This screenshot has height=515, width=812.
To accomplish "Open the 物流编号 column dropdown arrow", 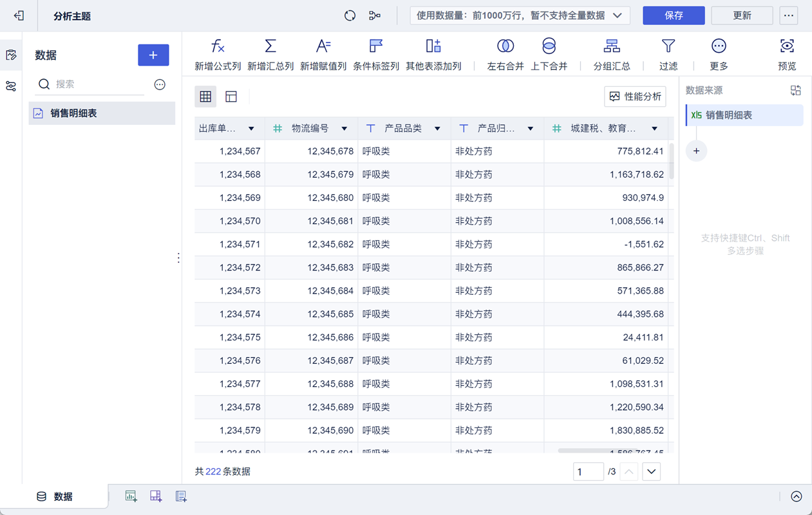I will tap(345, 129).
